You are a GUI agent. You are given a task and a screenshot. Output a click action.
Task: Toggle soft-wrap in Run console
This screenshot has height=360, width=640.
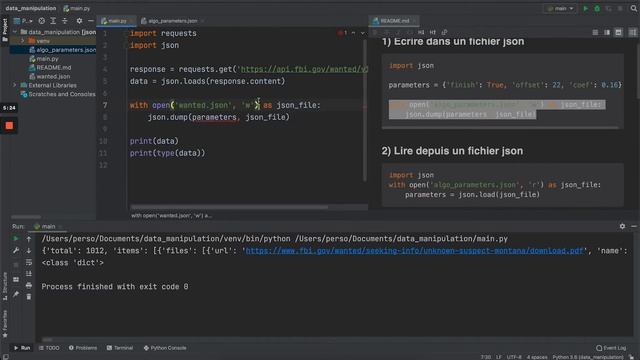coord(29,262)
